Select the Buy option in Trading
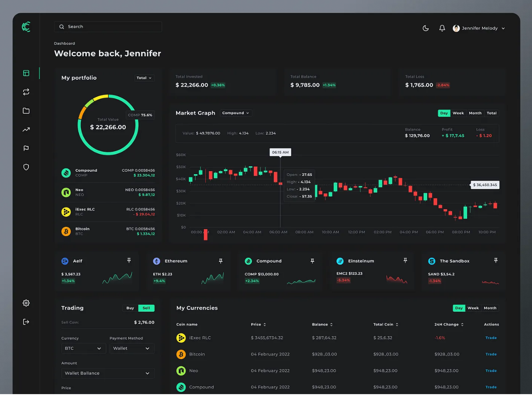532x395 pixels. pos(130,308)
